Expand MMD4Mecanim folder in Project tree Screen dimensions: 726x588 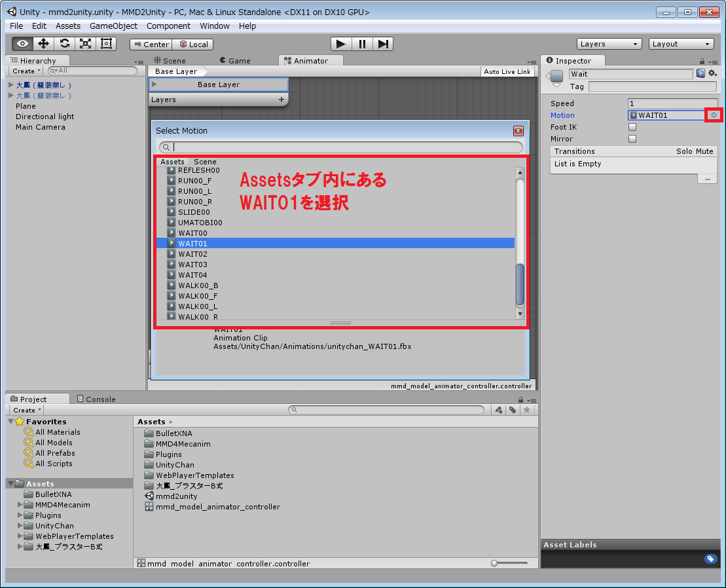tap(20, 505)
